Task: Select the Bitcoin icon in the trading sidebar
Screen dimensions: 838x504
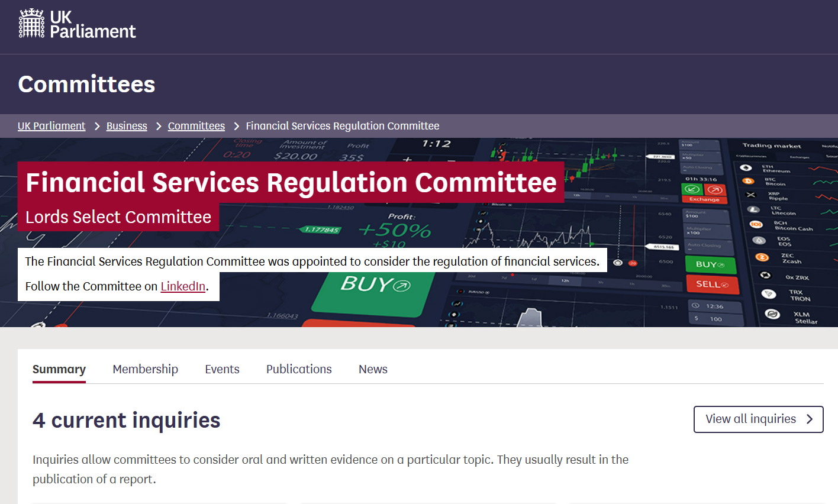Action: pyautogui.click(x=748, y=182)
